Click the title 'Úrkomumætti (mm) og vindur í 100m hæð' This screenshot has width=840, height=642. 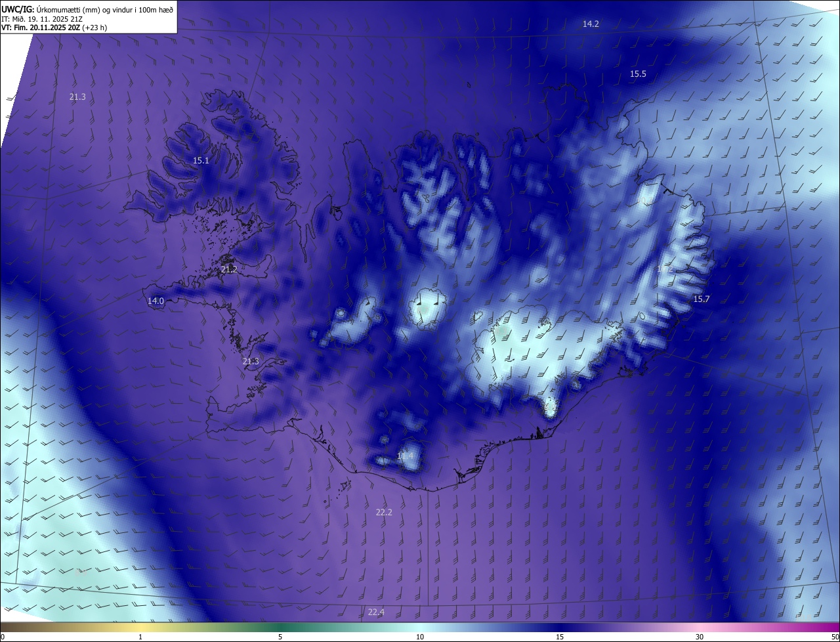104,9
